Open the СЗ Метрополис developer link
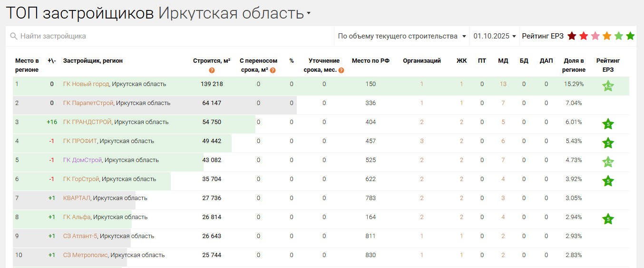Screen dimensions: 644x268 [x=86, y=255]
